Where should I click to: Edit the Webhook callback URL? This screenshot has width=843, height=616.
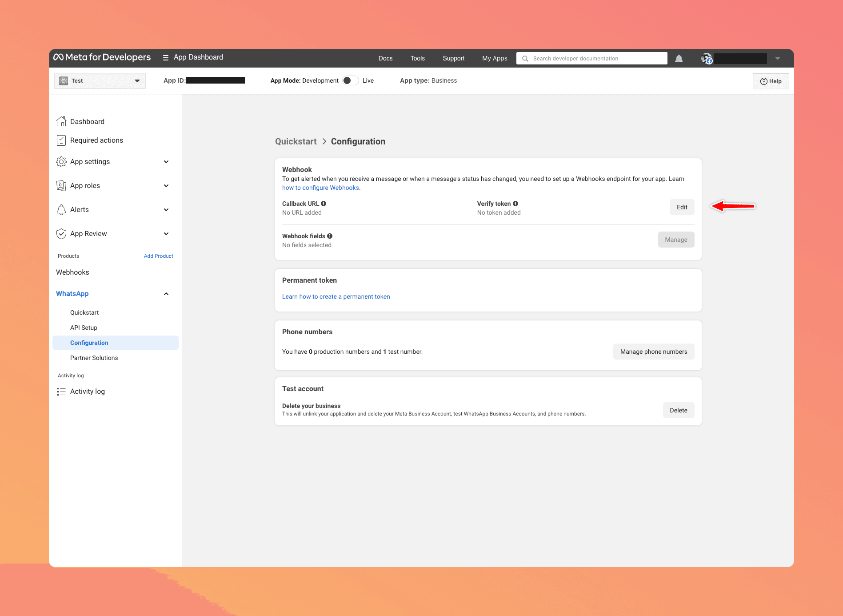pos(682,207)
